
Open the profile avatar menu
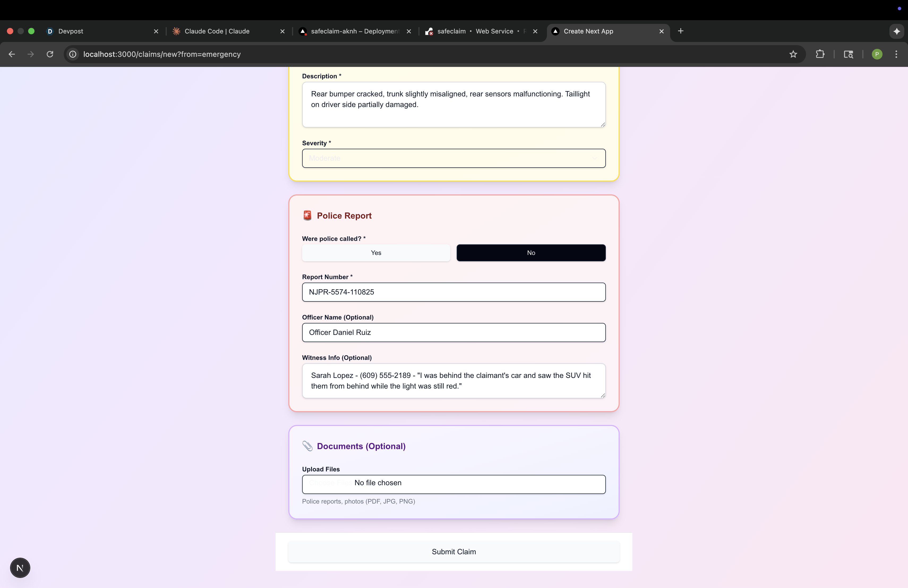click(x=877, y=54)
